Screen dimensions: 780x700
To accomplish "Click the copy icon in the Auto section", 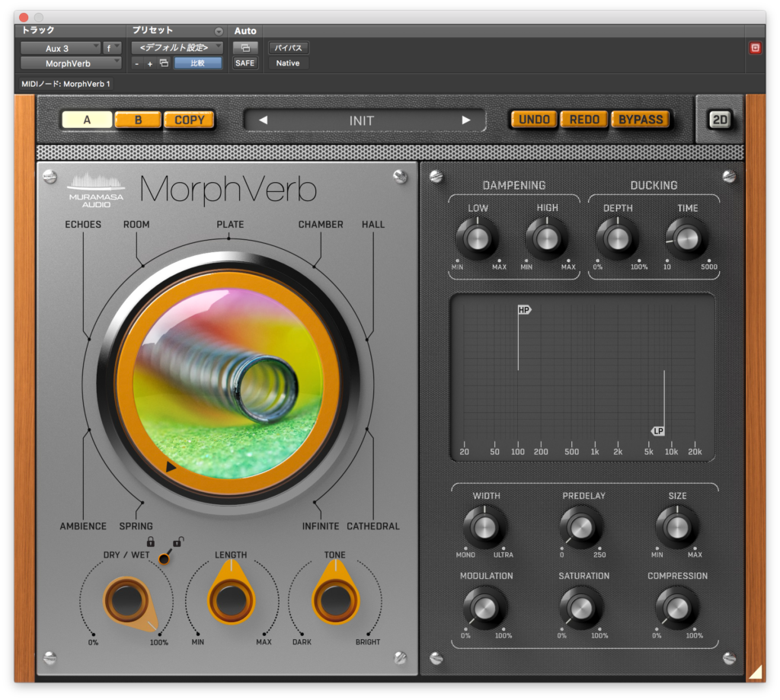I will (245, 47).
